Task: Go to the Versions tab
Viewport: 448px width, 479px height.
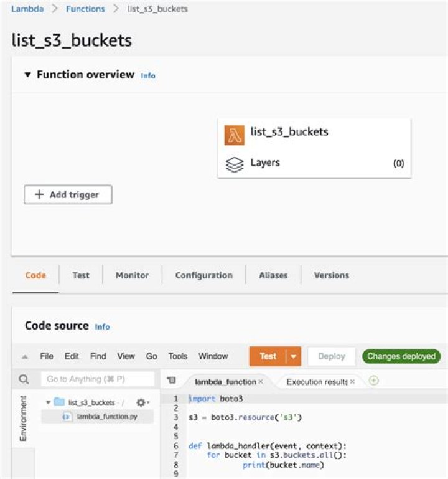Action: click(332, 275)
